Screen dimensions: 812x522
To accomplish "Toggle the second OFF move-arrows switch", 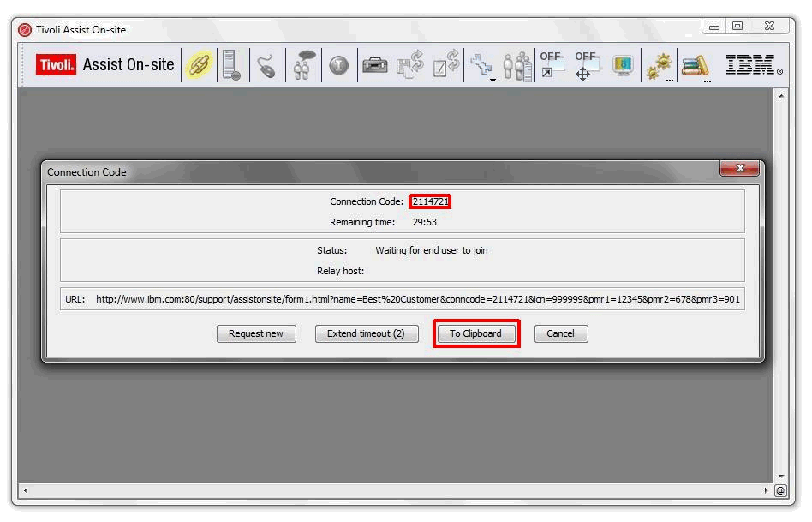I will 586,65.
